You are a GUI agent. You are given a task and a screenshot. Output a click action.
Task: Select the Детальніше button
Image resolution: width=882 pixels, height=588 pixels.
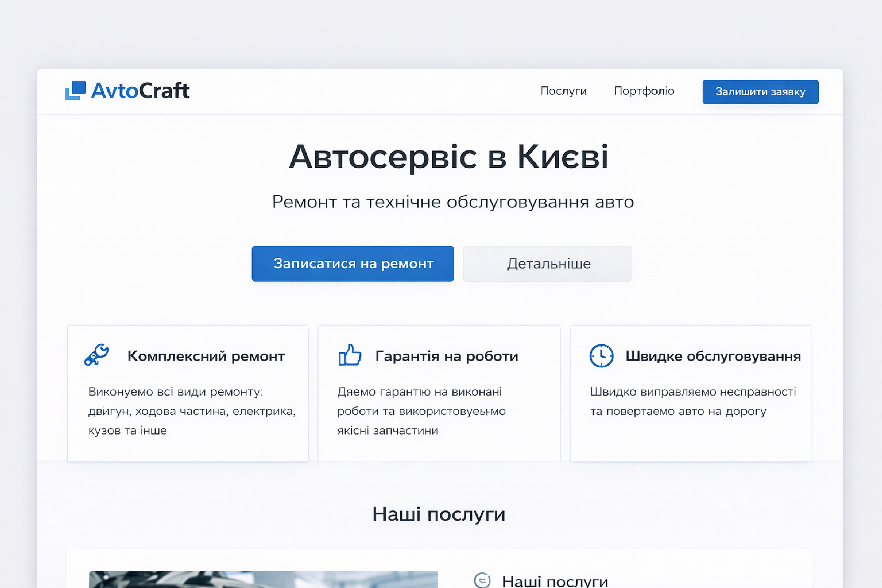pos(547,264)
